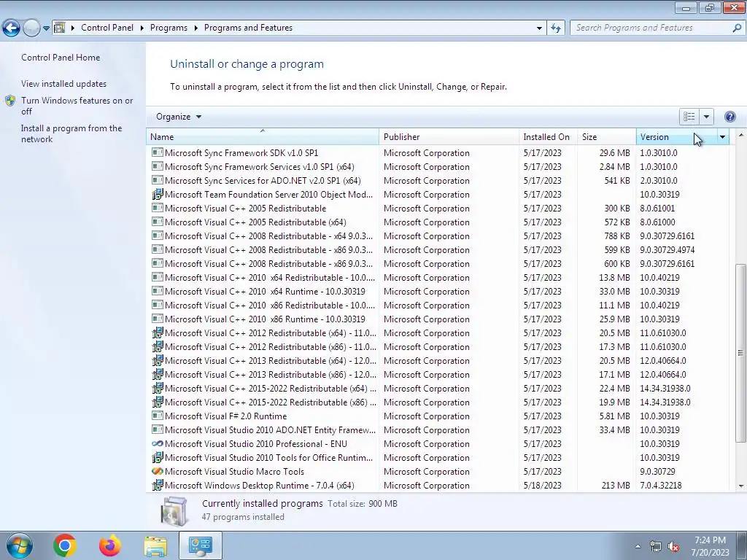
Task: Open address bar previous locations dropdown
Action: click(539, 28)
